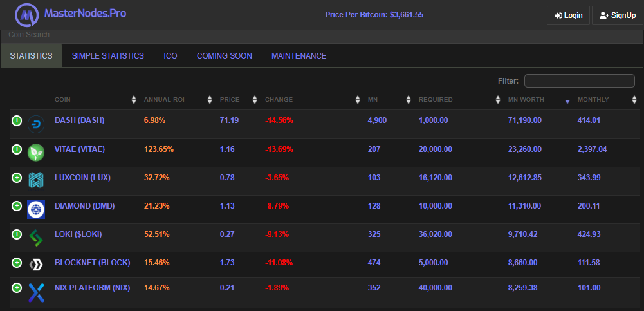Screen dimensions: 644x311
Task: Expand the DASH row details
Action: [17, 120]
